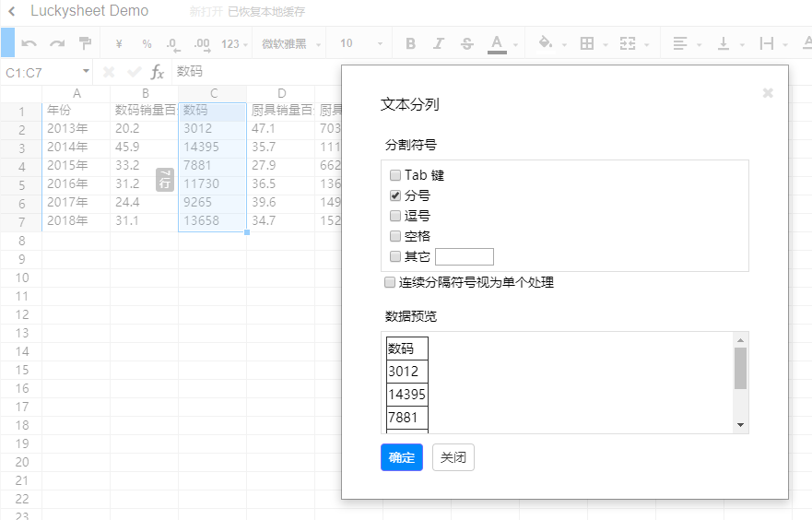Image resolution: width=812 pixels, height=520 pixels.
Task: Enable the 空格 delimiter checkbox
Action: 395,236
